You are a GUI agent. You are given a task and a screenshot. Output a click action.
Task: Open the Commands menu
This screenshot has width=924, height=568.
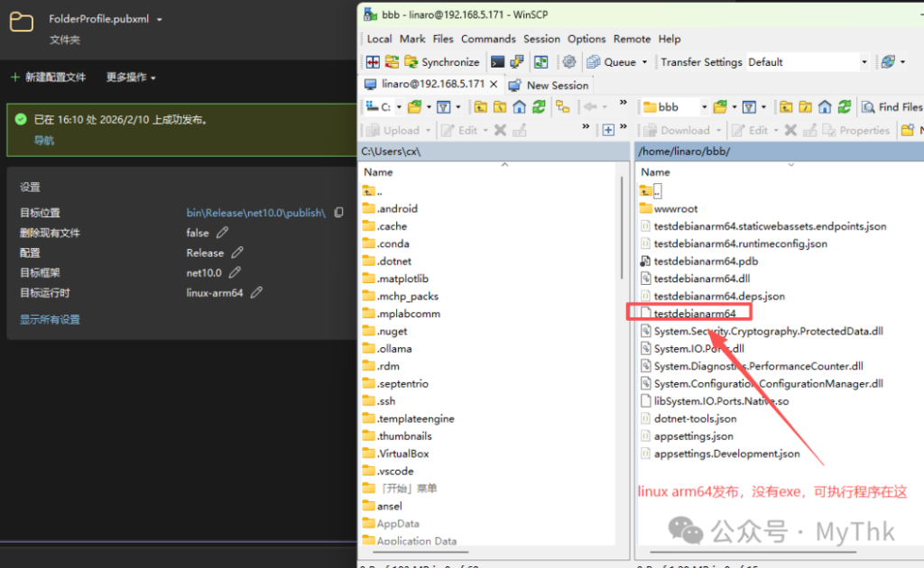(488, 39)
